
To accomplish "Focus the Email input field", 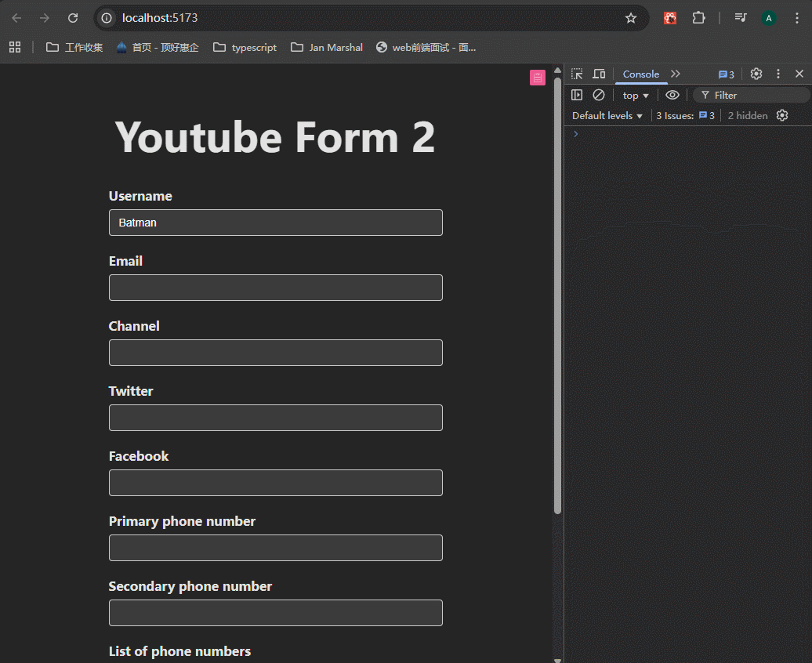I will (x=275, y=288).
